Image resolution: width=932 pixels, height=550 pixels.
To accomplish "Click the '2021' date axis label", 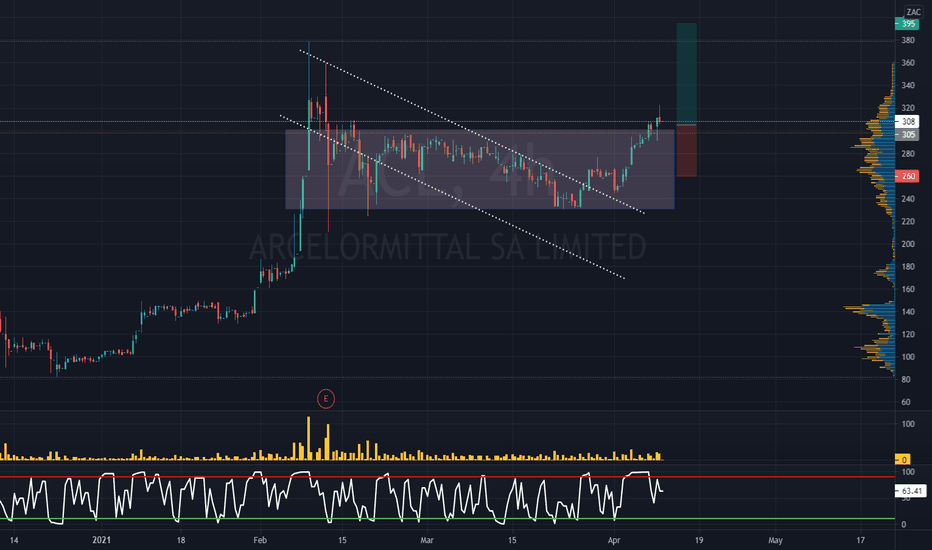I will [x=101, y=540].
